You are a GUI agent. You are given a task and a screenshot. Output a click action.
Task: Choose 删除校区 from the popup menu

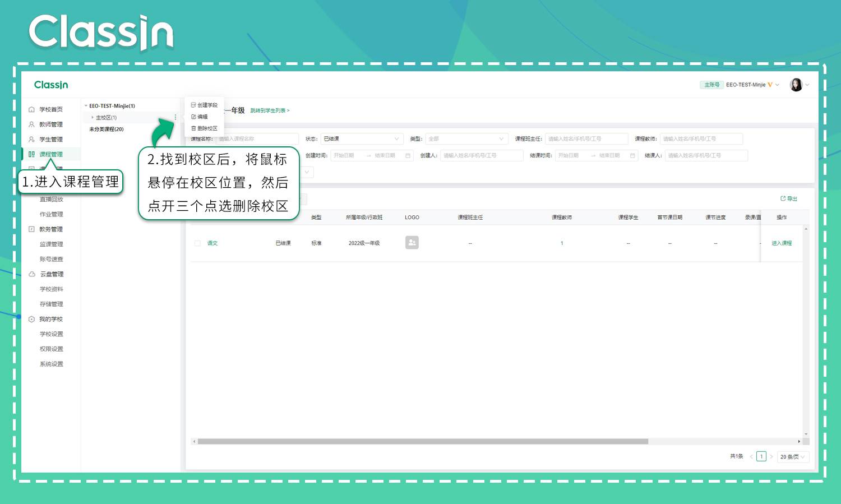[204, 128]
